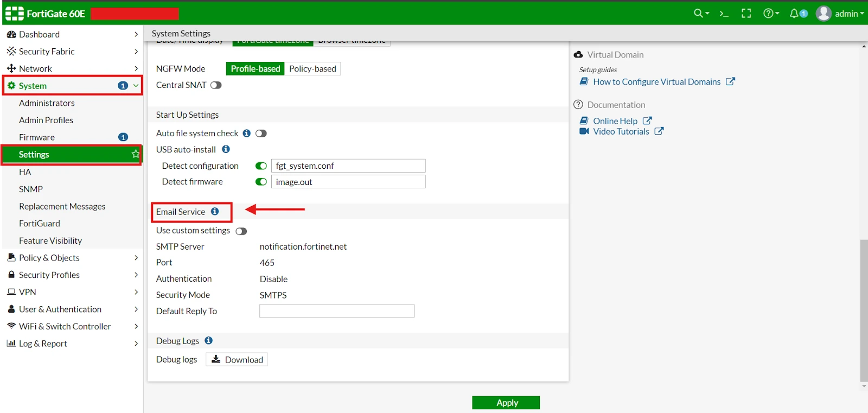Click the Apply button

pos(506,403)
